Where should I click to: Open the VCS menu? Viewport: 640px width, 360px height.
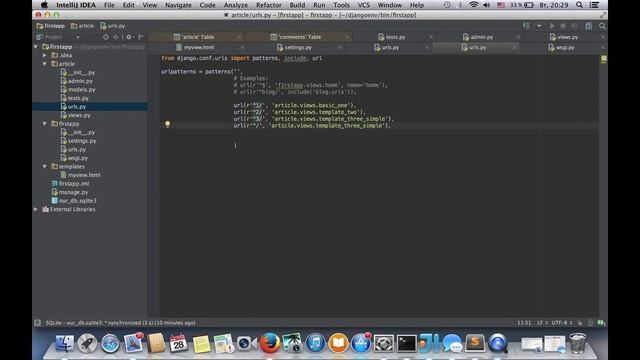(x=363, y=5)
